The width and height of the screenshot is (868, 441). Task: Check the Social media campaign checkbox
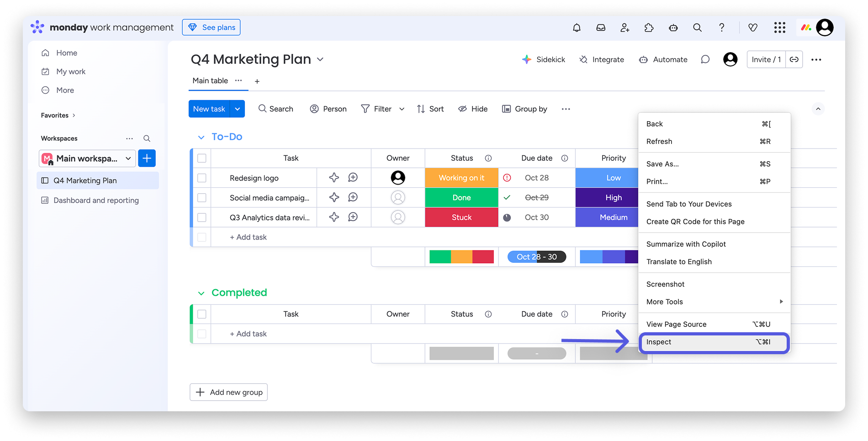tap(202, 197)
